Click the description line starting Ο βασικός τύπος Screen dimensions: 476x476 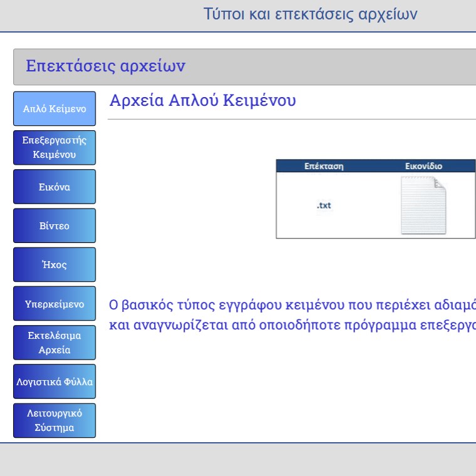292,305
